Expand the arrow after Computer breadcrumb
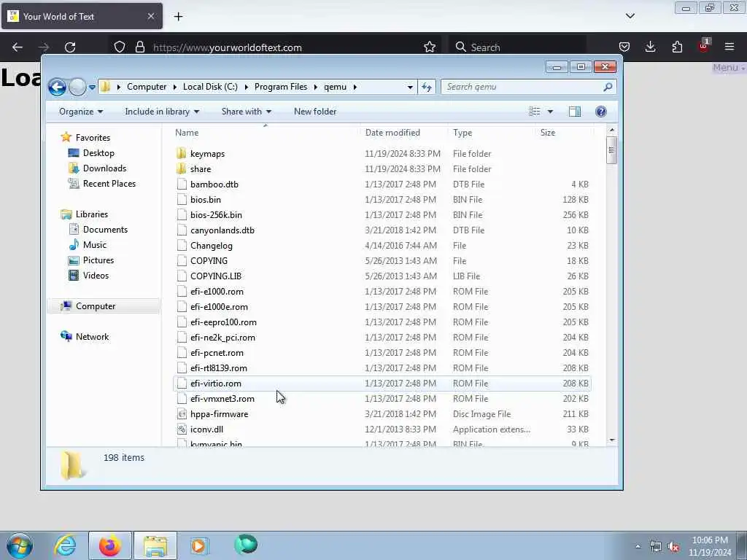Viewport: 747px width, 560px height. pos(174,87)
